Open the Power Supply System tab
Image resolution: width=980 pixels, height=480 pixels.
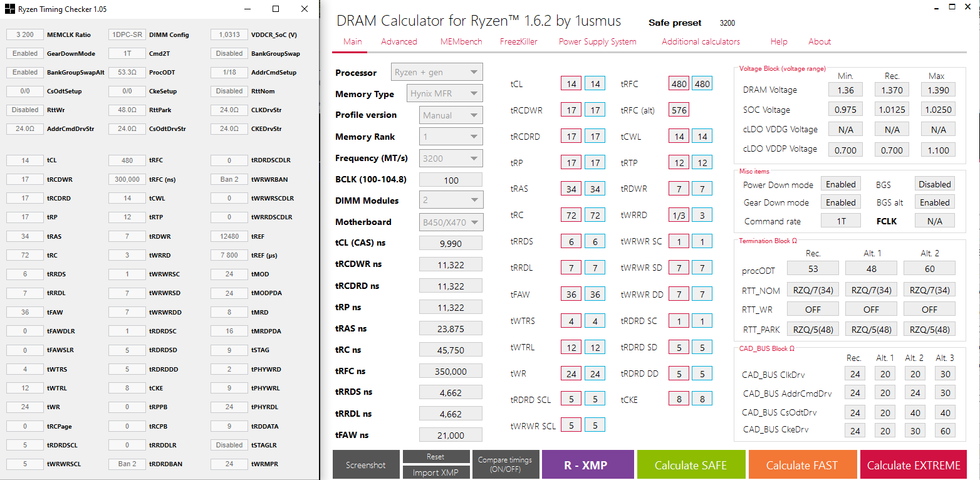click(597, 41)
